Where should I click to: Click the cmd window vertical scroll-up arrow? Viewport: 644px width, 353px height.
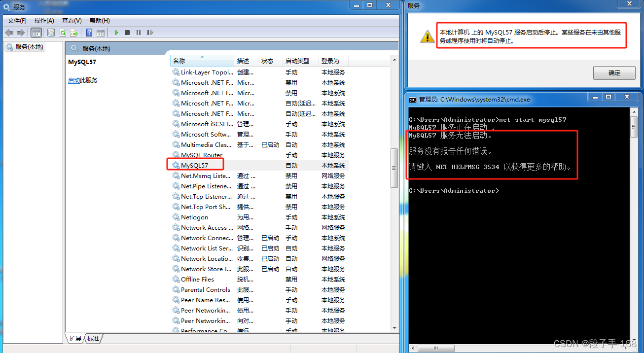[634, 113]
